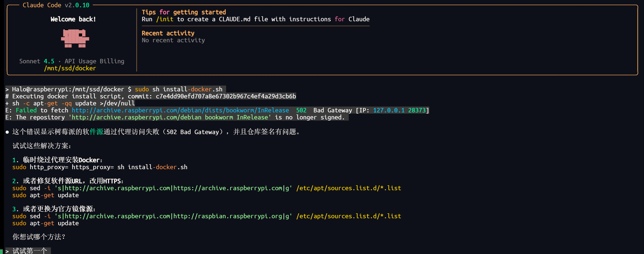Click the http_proxy= bypass install command
The width and height of the screenshot is (644, 254).
[100, 167]
